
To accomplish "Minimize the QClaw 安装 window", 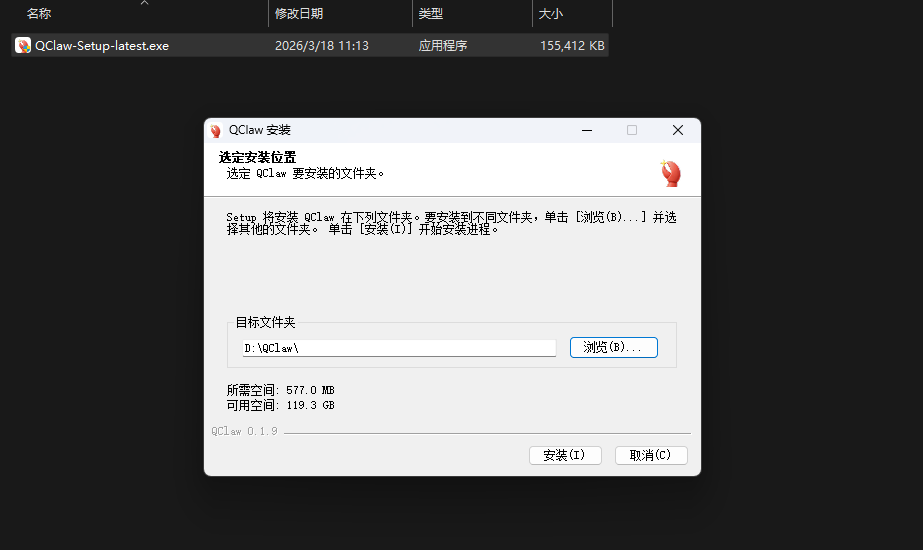I will coord(587,130).
